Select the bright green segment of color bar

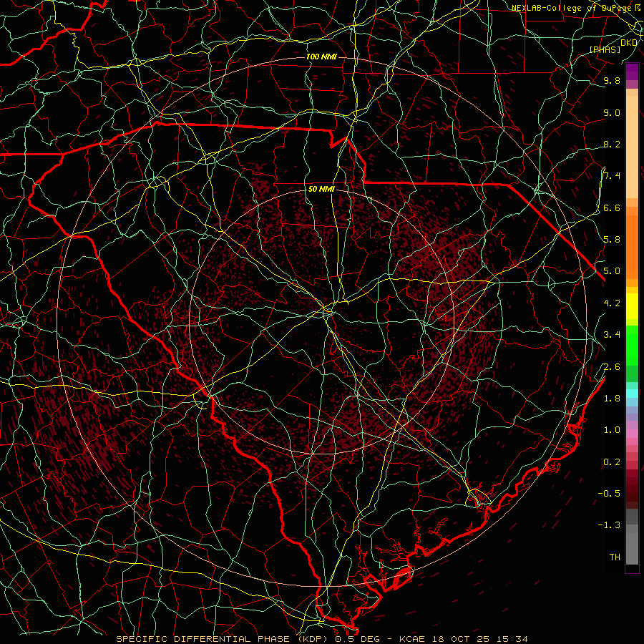point(632,345)
